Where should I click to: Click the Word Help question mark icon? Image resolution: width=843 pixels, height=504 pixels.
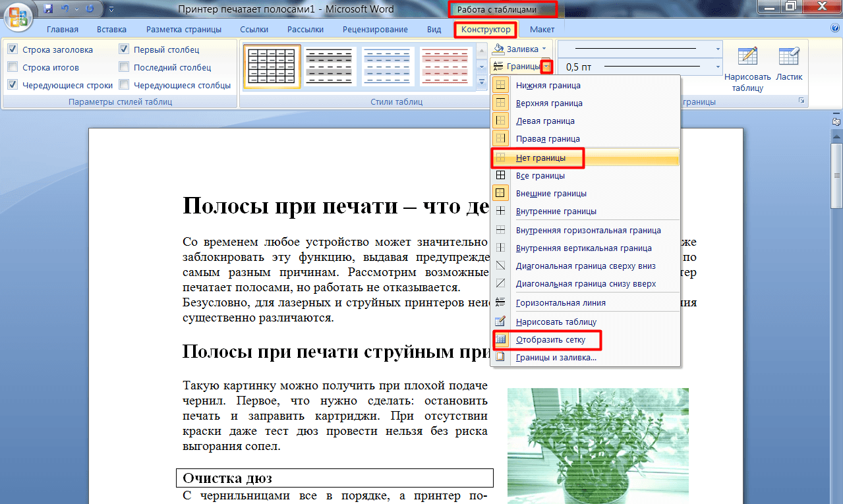[836, 29]
